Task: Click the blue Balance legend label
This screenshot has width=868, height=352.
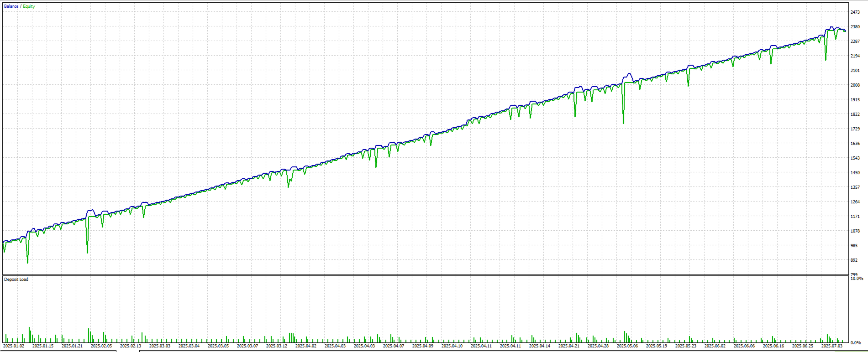Action: [11, 6]
